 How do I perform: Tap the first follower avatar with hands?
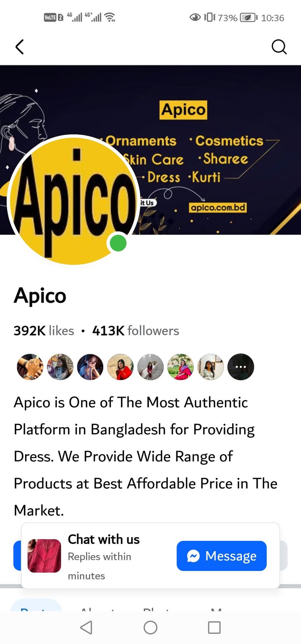point(30,367)
